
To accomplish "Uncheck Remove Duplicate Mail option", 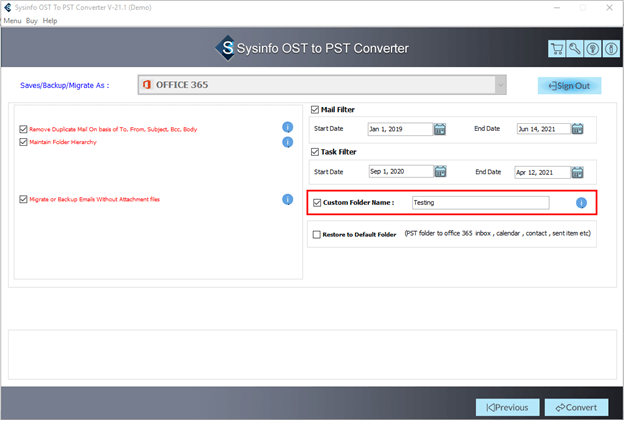I will pyautogui.click(x=23, y=129).
